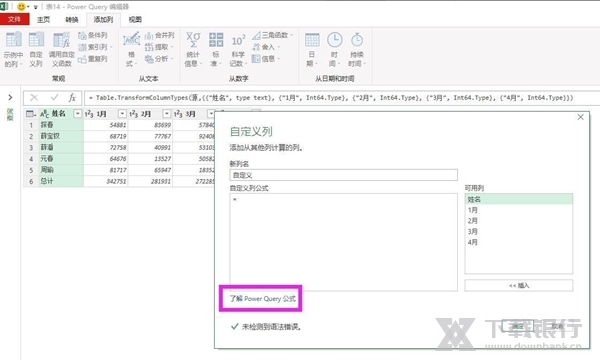Open the quick access toolbar dropdown arrow

click(35, 7)
